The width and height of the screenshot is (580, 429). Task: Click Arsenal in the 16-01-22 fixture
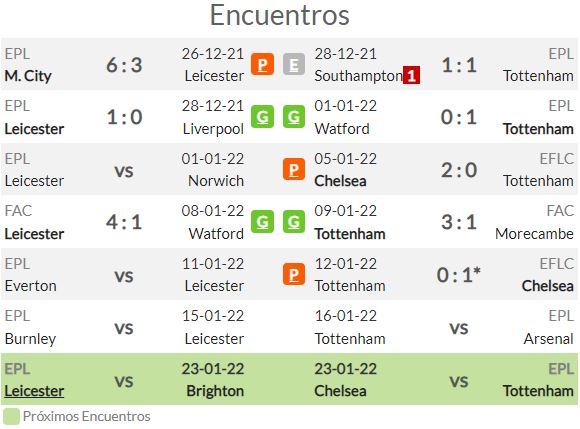pos(548,338)
